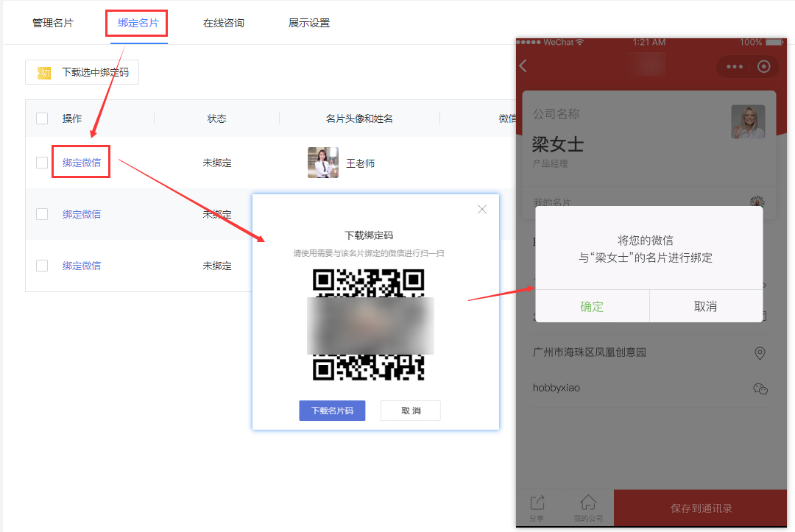Close the 下载绑定码 dialog with the X

[482, 209]
